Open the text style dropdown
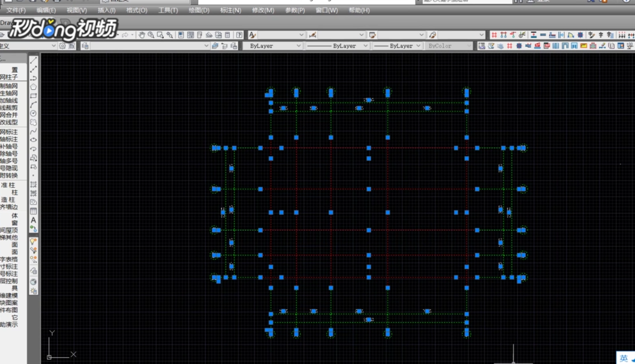 [x=281, y=35]
